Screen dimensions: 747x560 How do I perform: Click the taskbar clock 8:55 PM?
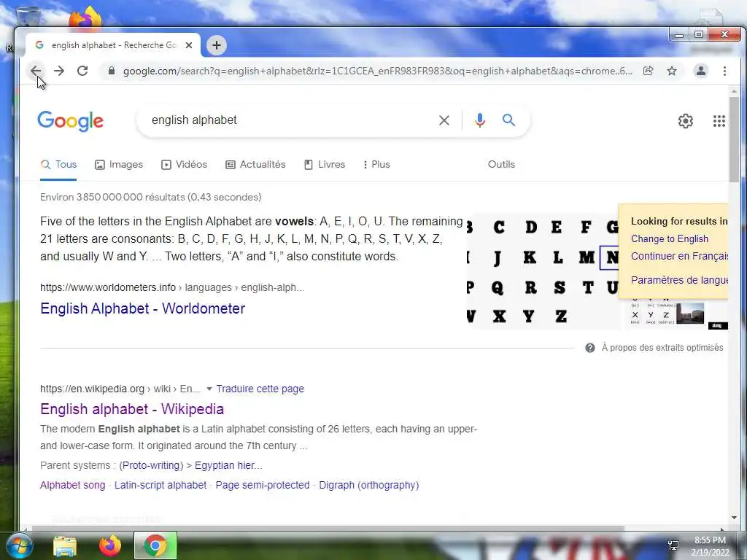tap(710, 540)
